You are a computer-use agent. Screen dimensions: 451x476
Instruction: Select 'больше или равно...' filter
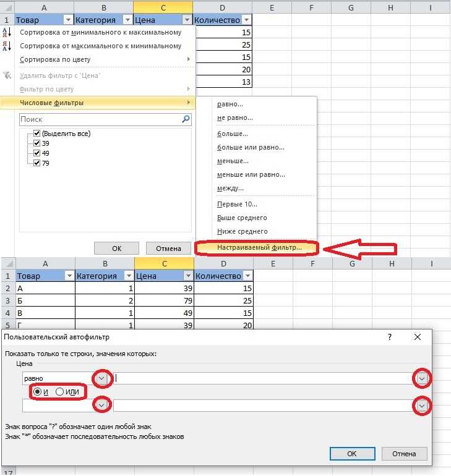click(251, 147)
